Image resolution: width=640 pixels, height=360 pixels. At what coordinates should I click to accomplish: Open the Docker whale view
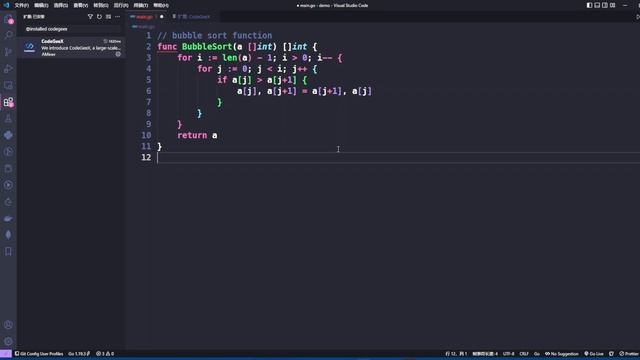click(8, 219)
